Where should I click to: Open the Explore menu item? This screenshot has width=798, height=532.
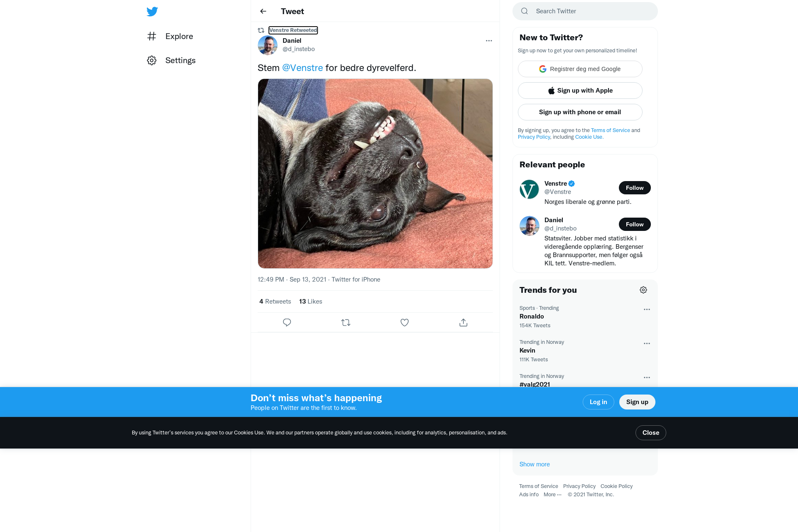(x=170, y=36)
